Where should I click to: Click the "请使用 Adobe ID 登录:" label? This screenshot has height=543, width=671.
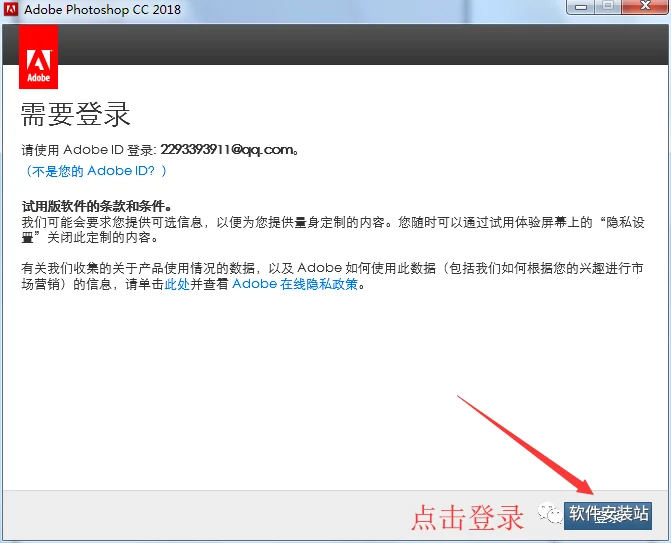click(89, 150)
